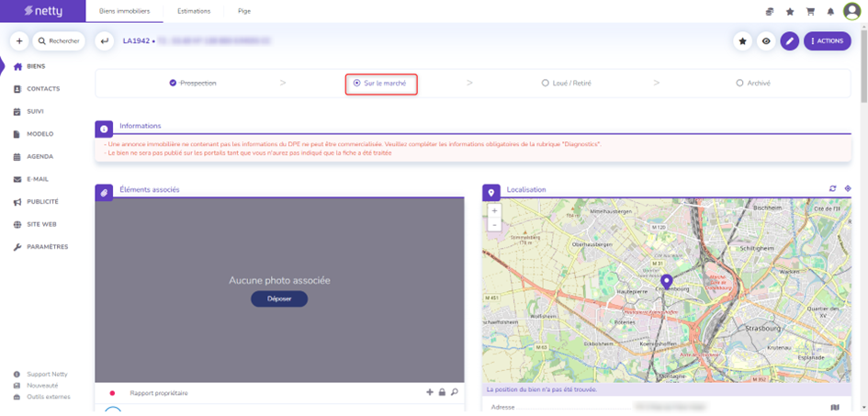This screenshot has width=868, height=416.
Task: Click the Rapport propriétaire magnifier icon
Action: pyautogui.click(x=455, y=393)
